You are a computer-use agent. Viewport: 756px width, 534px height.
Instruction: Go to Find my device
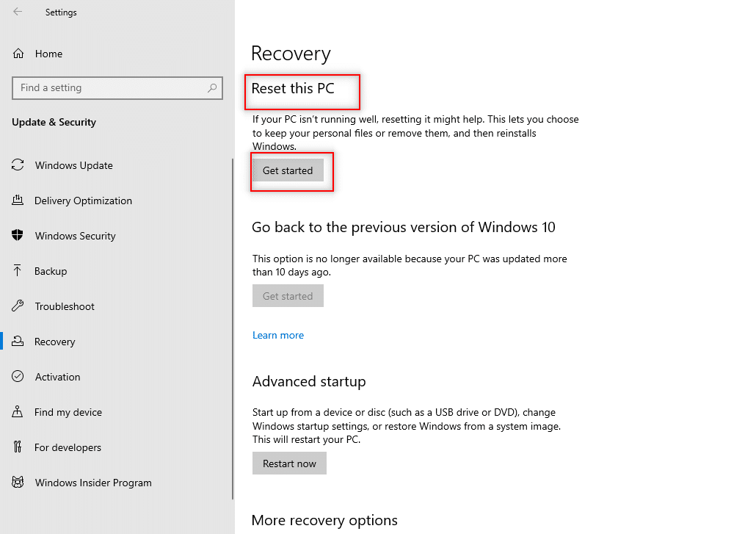tap(68, 412)
